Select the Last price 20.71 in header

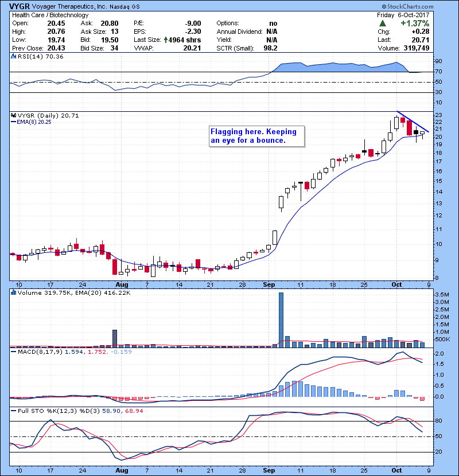click(421, 40)
